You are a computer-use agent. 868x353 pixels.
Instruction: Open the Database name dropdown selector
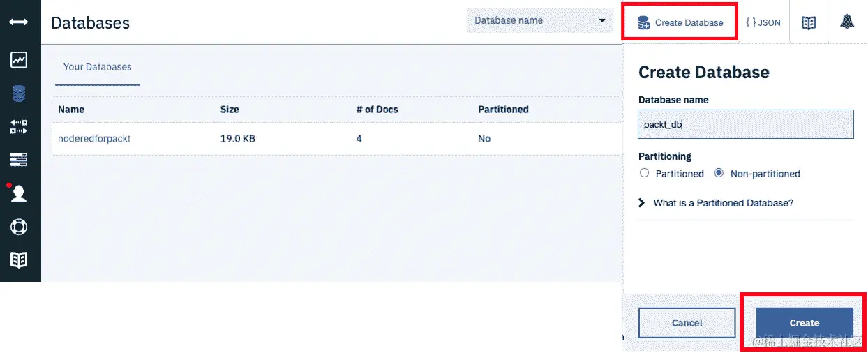tap(539, 20)
